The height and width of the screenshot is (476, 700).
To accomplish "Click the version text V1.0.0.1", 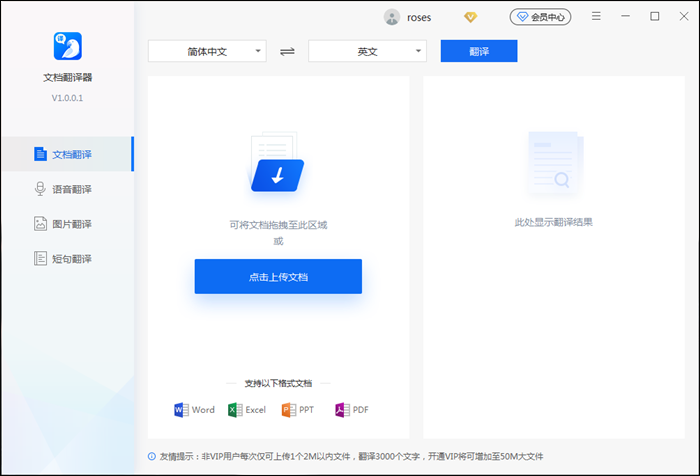I will tap(67, 98).
